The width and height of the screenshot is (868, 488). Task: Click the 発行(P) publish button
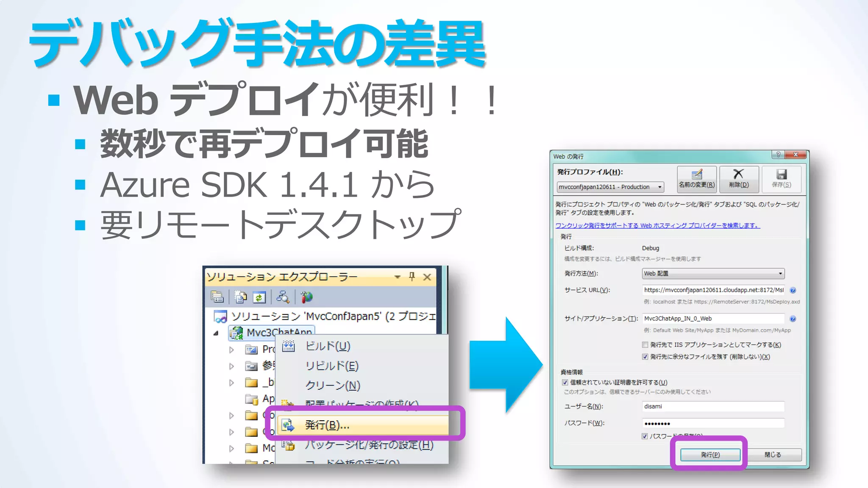point(710,455)
